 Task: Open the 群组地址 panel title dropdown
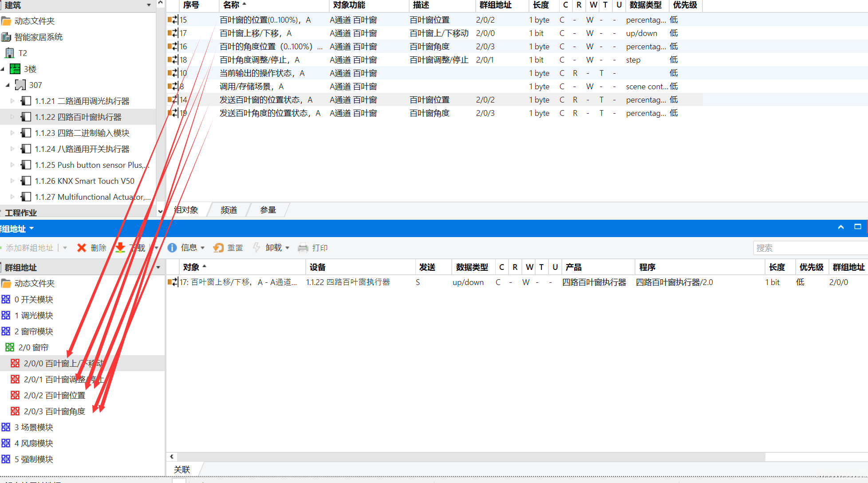pyautogui.click(x=32, y=229)
